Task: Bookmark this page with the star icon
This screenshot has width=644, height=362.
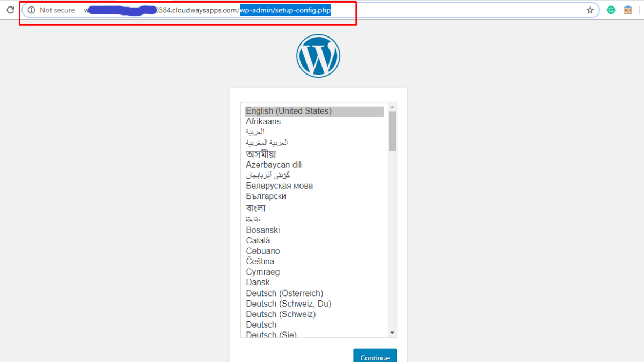Action: click(590, 10)
